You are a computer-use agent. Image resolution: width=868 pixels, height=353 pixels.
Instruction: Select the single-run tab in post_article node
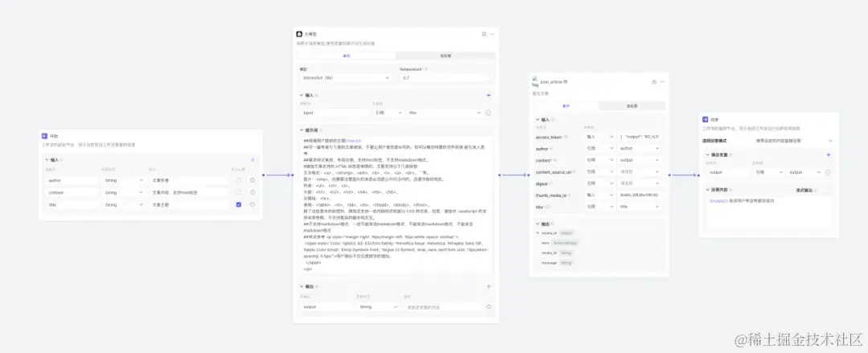[x=567, y=106]
